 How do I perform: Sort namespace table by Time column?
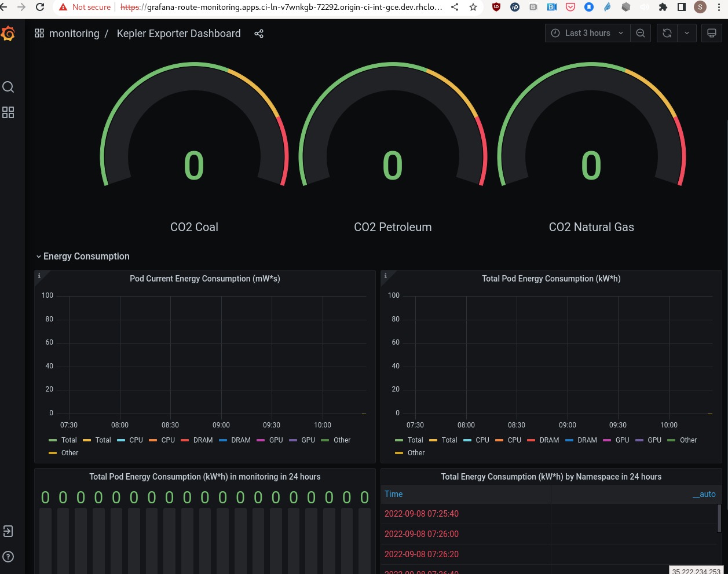coord(394,494)
